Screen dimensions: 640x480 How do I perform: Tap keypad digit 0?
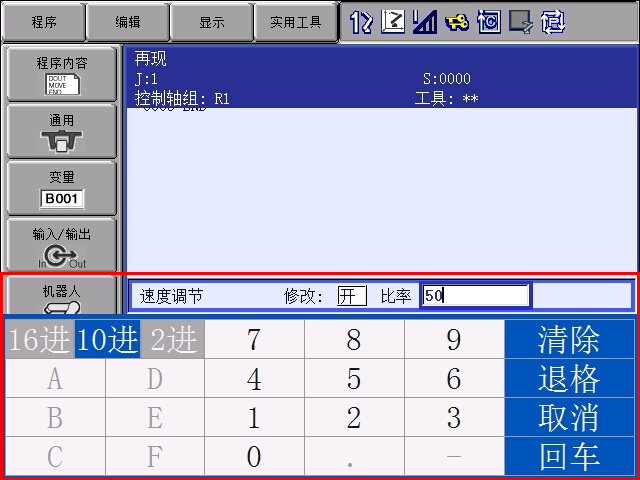(254, 456)
